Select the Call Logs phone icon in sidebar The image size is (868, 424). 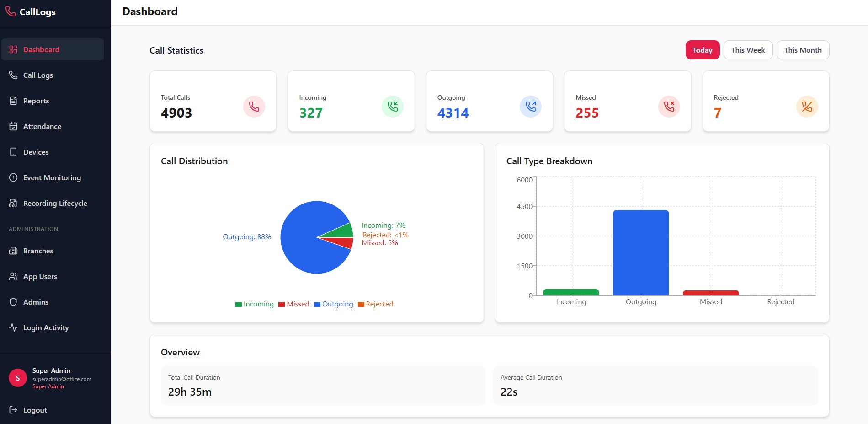(14, 75)
